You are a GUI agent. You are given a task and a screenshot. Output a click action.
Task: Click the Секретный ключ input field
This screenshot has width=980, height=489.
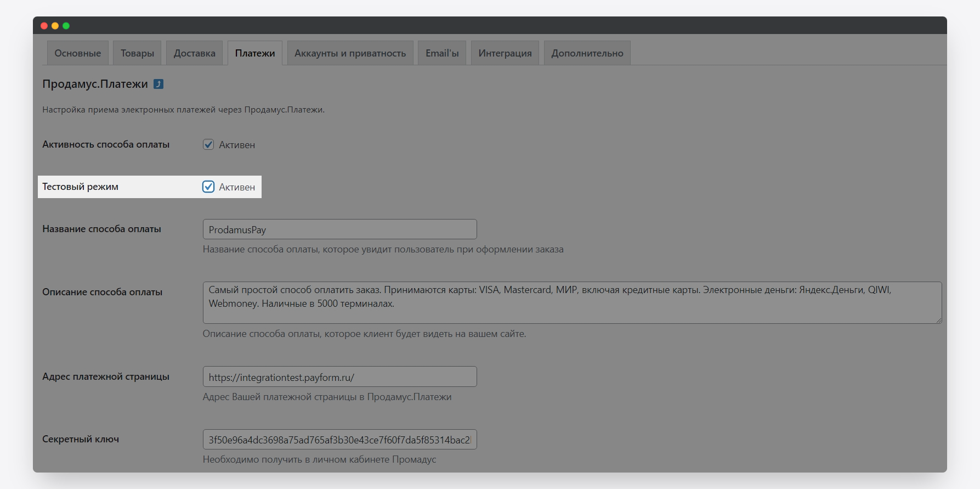pyautogui.click(x=339, y=440)
